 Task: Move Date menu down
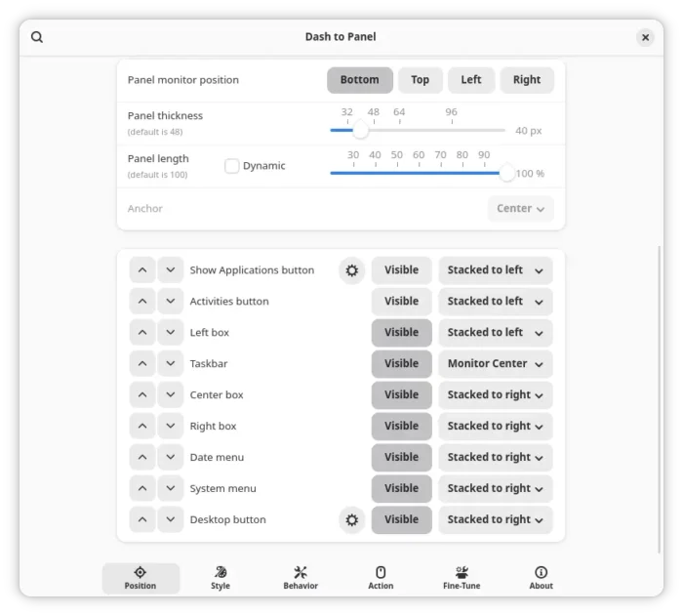[x=171, y=457]
